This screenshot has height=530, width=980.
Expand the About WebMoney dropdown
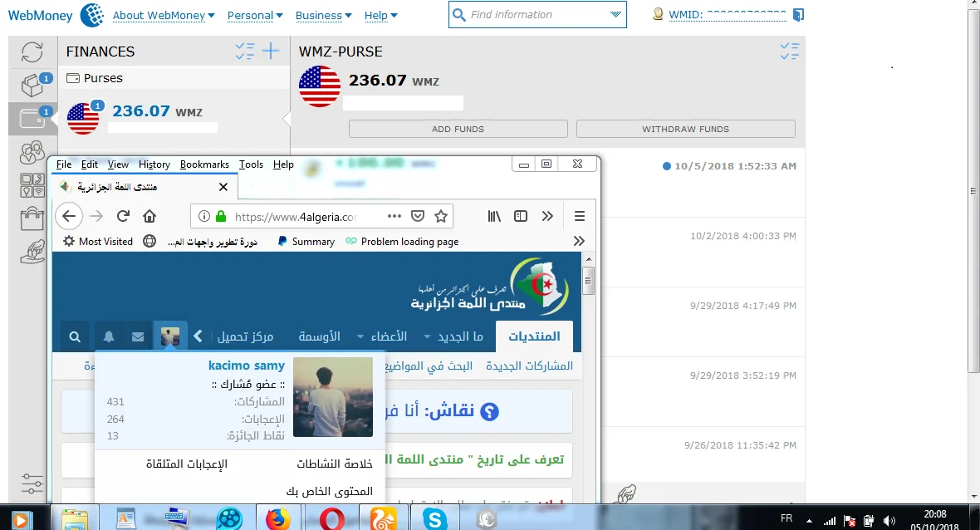click(x=164, y=15)
